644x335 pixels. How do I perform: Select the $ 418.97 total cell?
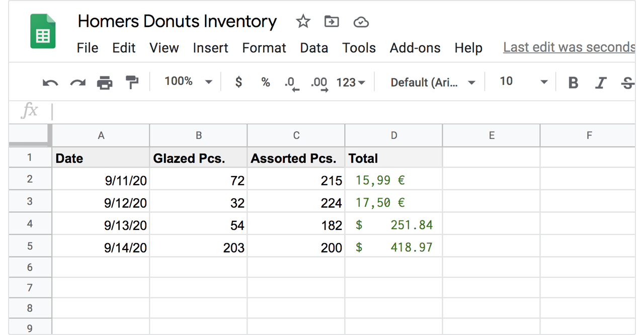[x=393, y=246]
